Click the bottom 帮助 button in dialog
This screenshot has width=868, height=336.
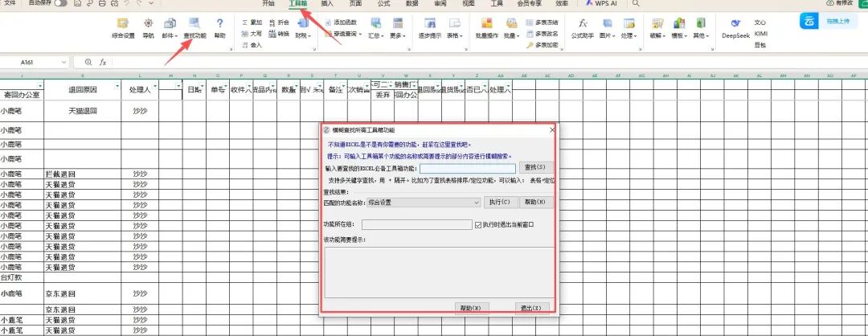pos(472,308)
